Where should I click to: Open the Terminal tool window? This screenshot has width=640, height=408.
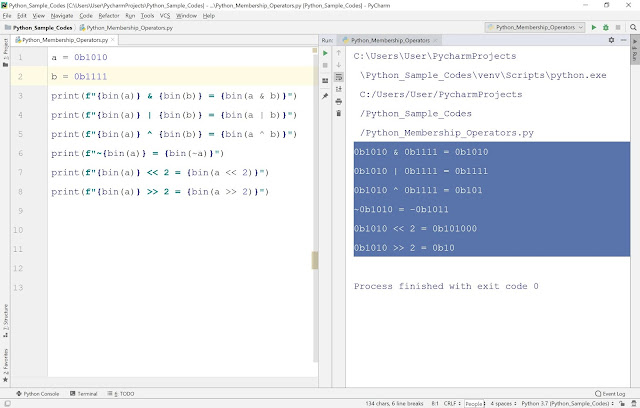(x=84, y=394)
